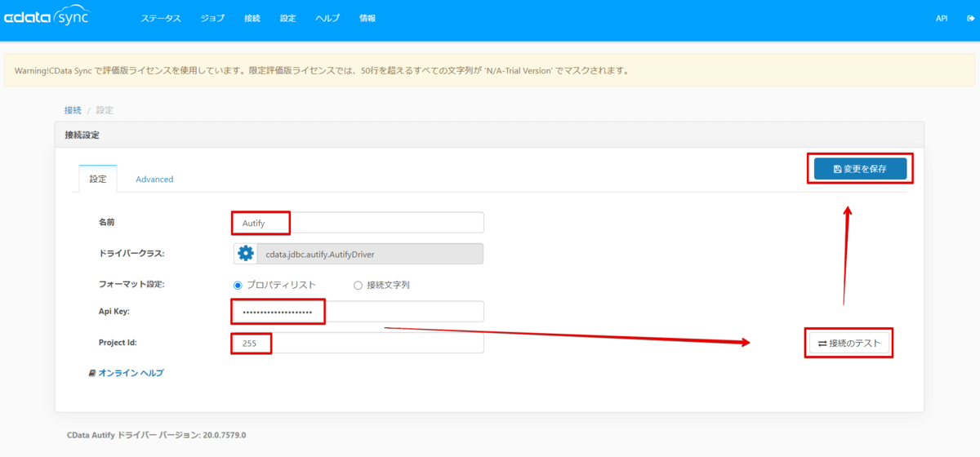Open the ジョブ menu
This screenshot has height=457, width=980.
point(212,18)
